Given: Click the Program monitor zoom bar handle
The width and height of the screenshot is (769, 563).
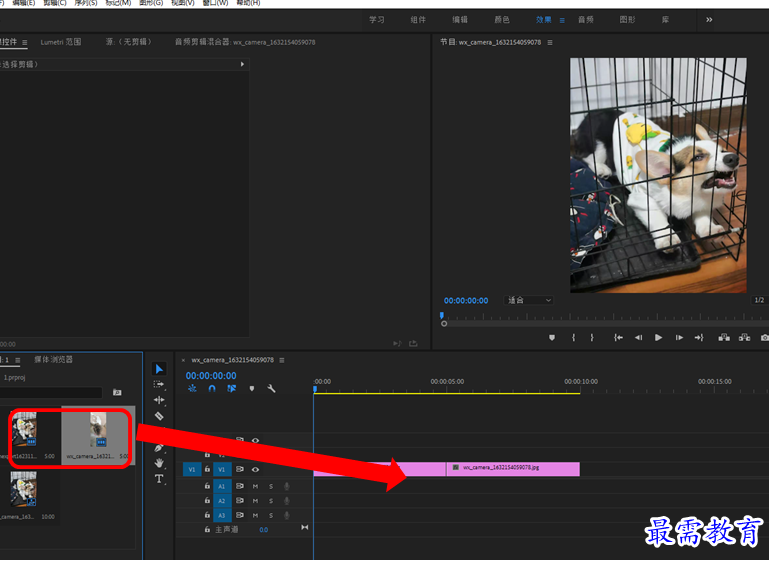Looking at the screenshot, I should coord(444,324).
